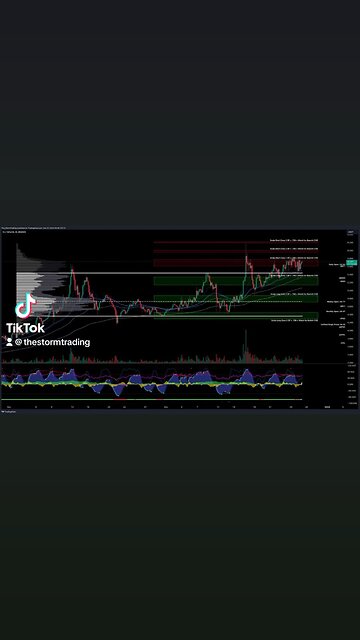The image size is (360, 640).
Task: Click the tall volume spike bar
Action: (246, 346)
